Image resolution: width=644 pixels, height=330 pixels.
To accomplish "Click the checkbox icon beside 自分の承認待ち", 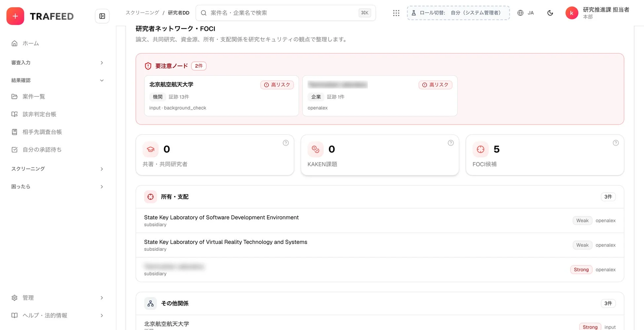I will (15, 150).
